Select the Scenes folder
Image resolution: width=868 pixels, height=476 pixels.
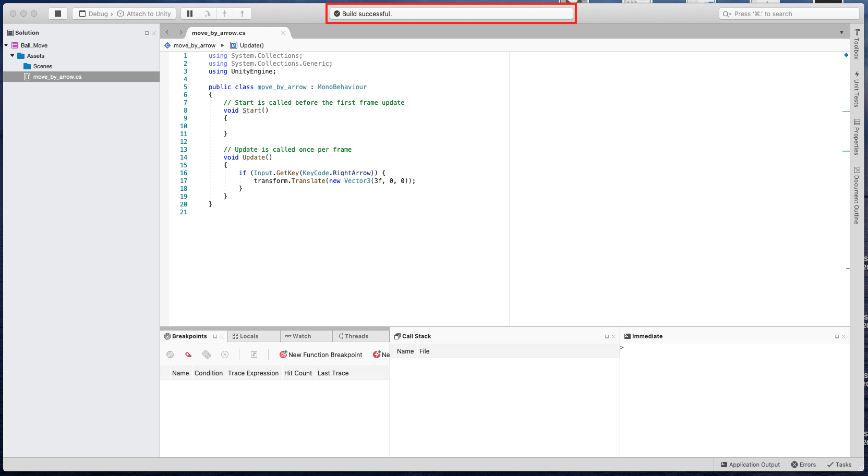[x=42, y=66]
